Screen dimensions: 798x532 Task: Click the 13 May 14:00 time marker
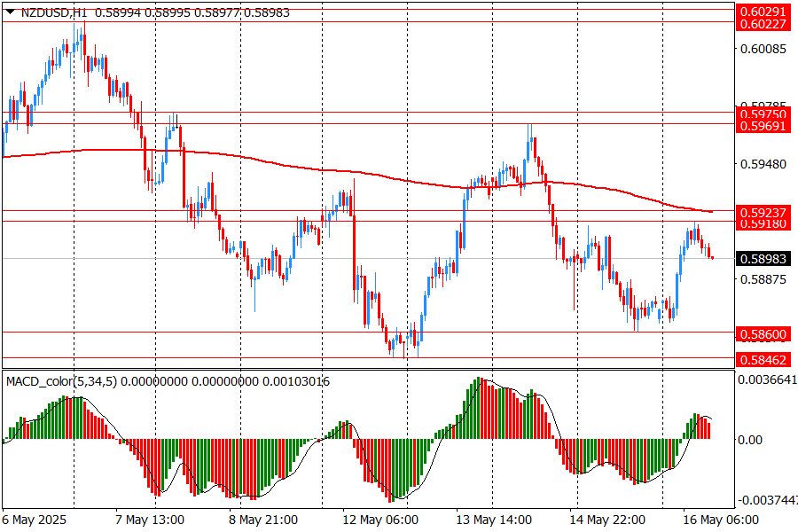[494, 520]
